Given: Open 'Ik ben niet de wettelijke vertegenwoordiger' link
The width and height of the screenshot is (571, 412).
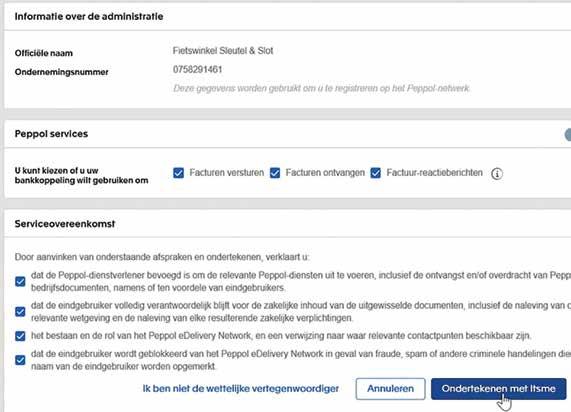Looking at the screenshot, I should pyautogui.click(x=240, y=389).
